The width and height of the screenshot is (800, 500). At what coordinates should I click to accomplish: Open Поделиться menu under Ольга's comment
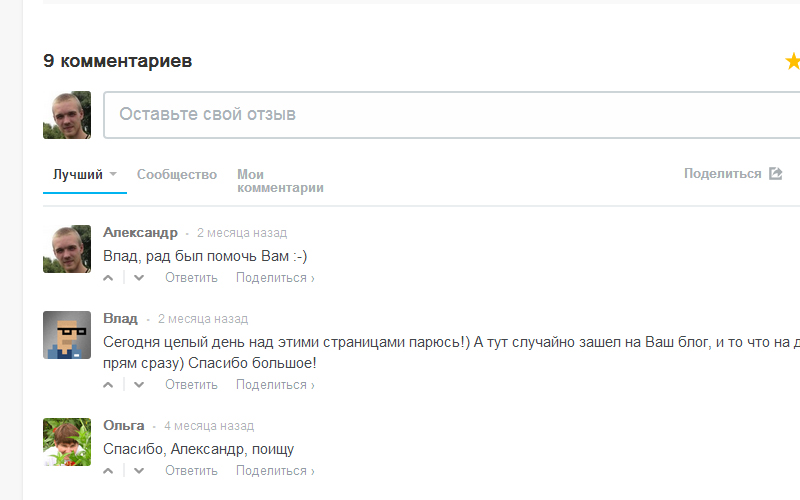tap(275, 471)
